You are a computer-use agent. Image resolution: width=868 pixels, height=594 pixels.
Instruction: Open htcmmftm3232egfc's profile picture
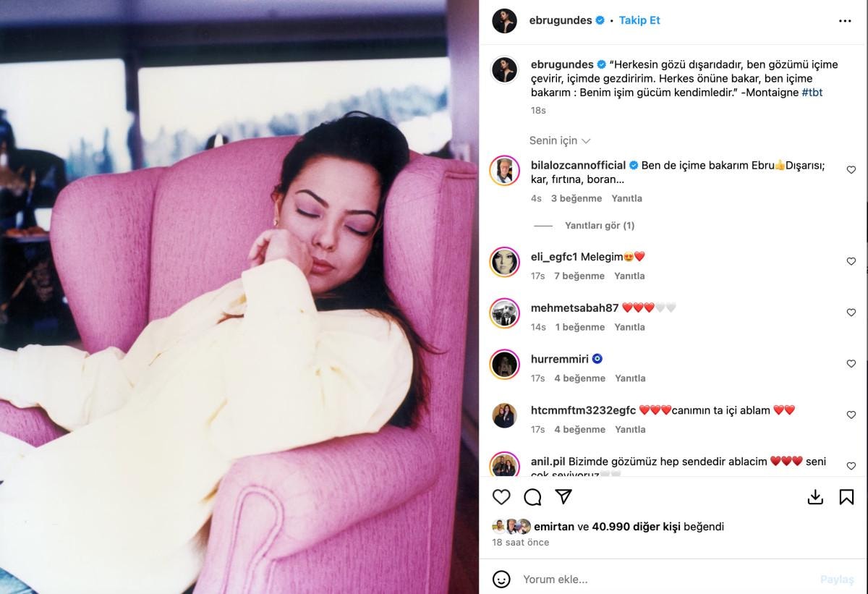[505, 415]
